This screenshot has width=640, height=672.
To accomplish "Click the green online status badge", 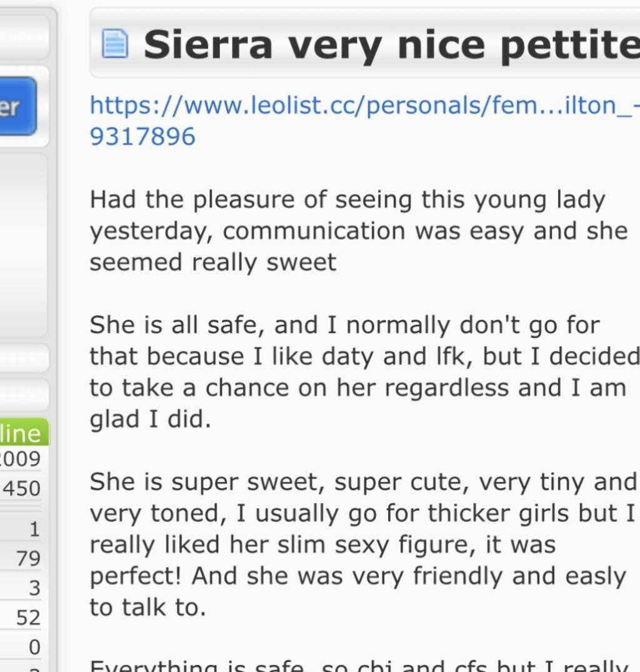I will (22, 432).
